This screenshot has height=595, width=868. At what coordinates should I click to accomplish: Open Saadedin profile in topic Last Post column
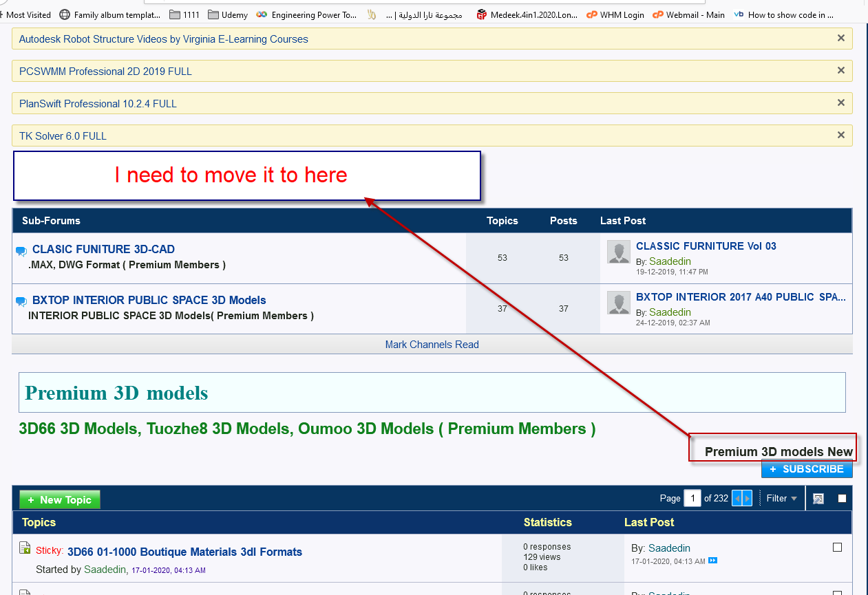[669, 548]
